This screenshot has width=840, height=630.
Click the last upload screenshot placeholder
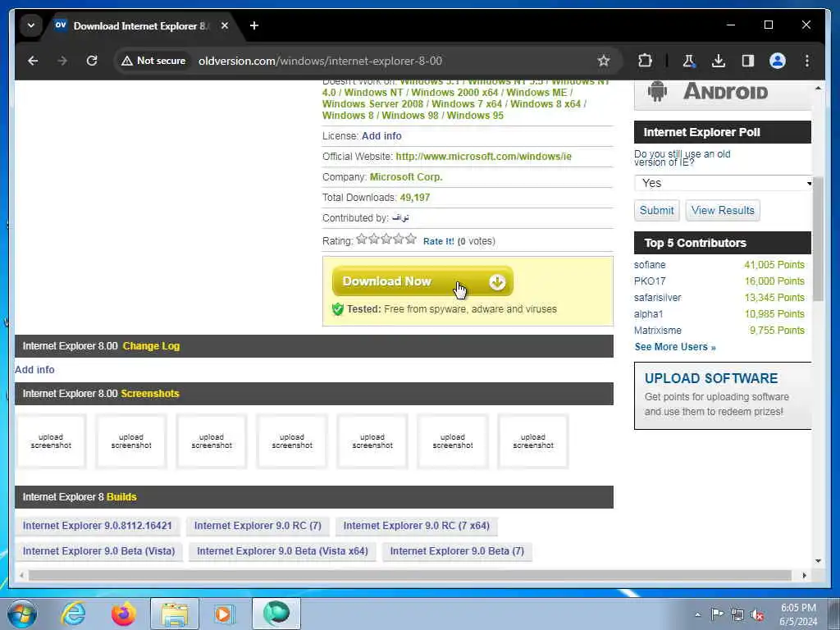533,441
